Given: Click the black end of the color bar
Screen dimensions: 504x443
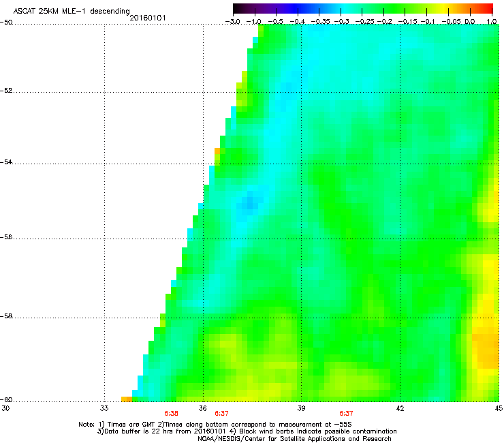Looking at the screenshot, I should pyautogui.click(x=236, y=8).
